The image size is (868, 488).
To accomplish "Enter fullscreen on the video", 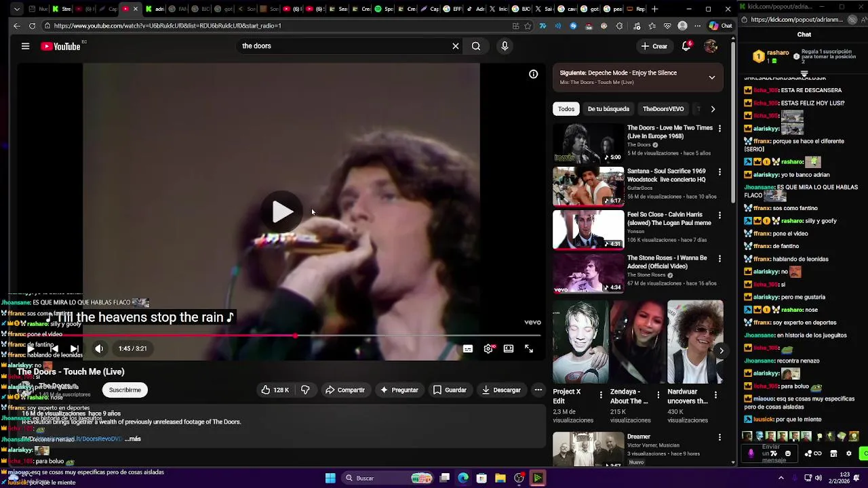I will coord(529,348).
